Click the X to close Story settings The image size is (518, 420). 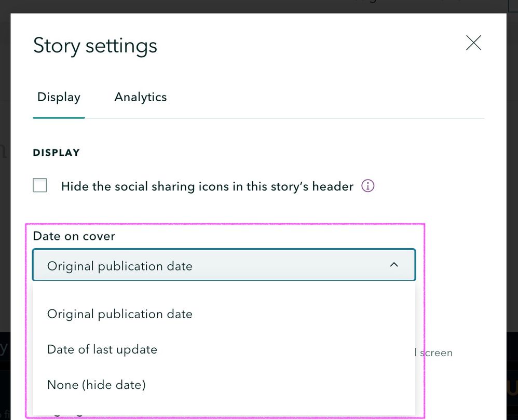[473, 43]
